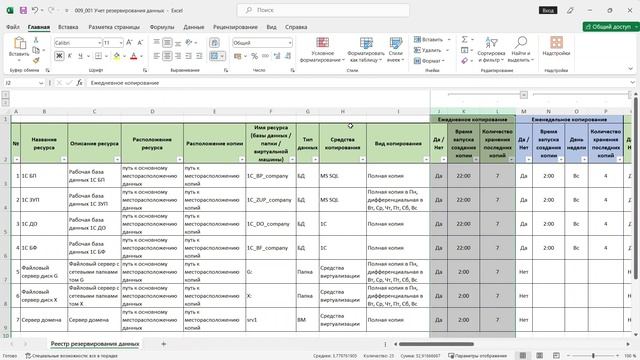Open filter dropdown for Вид копирования column
The height and width of the screenshot is (360, 640).
[x=426, y=160]
